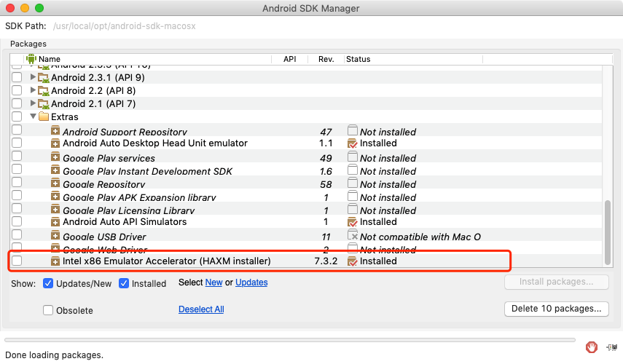Click the red stop hand icon
The width and height of the screenshot is (623, 364).
tap(592, 347)
